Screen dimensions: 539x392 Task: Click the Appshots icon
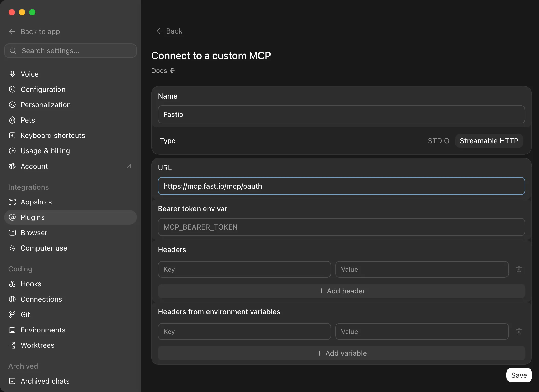pyautogui.click(x=12, y=202)
